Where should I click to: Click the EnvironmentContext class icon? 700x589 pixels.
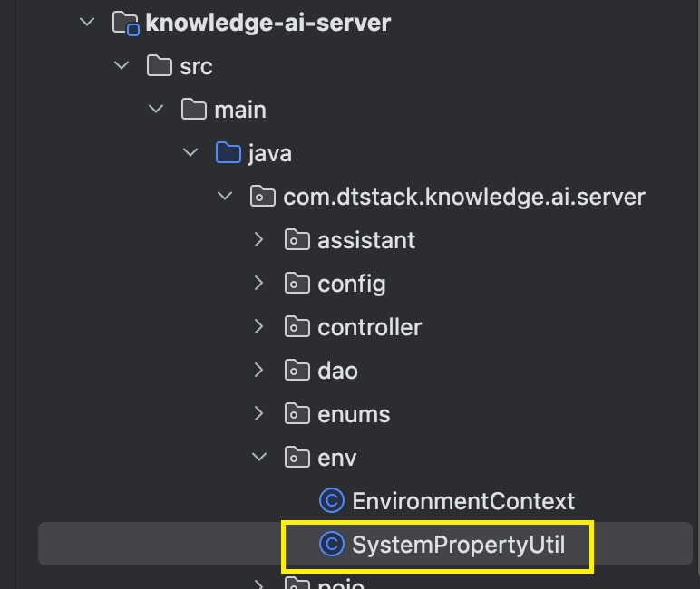click(332, 500)
